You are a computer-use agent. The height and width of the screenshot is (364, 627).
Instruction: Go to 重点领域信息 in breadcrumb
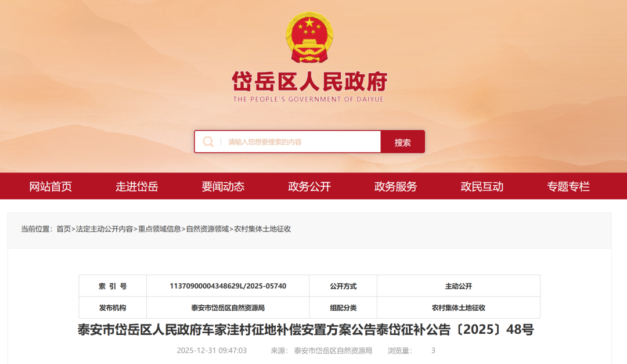pos(159,229)
